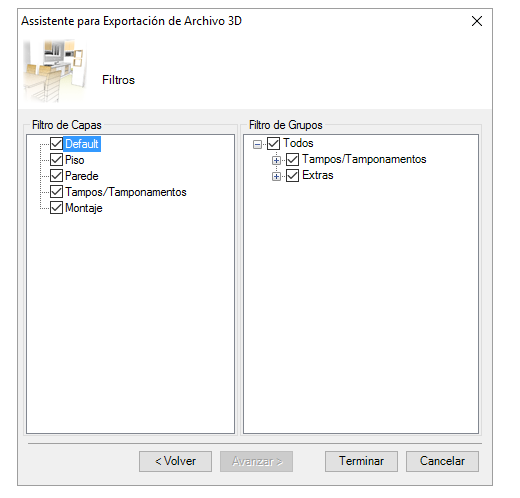
Task: Toggle Tampos/Tamponamentos checkbox in Filtro de Grupos
Action: (292, 160)
